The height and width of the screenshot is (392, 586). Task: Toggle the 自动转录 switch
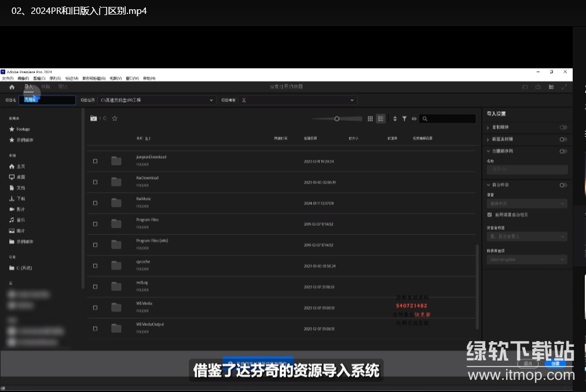point(563,185)
